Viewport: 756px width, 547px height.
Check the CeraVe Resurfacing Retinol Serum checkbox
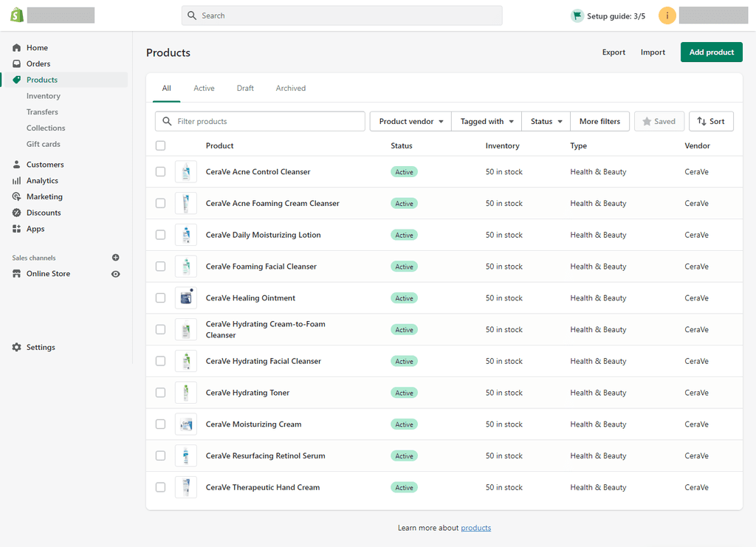coord(160,456)
